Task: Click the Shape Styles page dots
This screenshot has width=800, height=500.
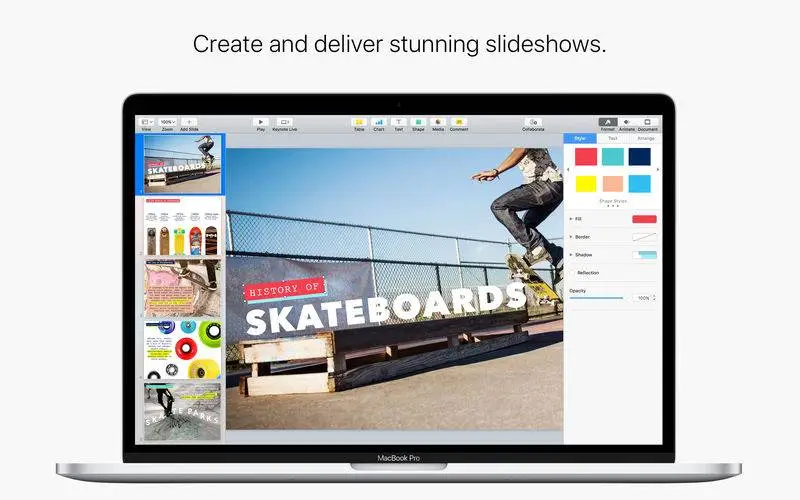Action: point(612,206)
